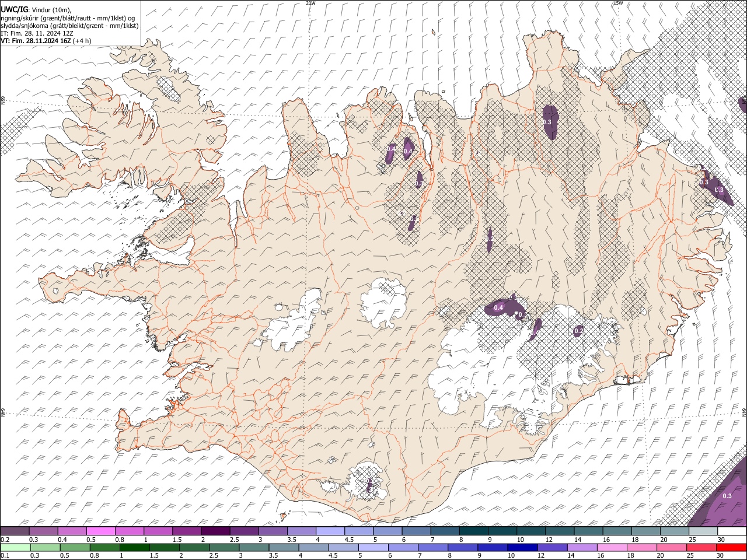Pick the upper-row swatch between 12 and 14

(560, 531)
